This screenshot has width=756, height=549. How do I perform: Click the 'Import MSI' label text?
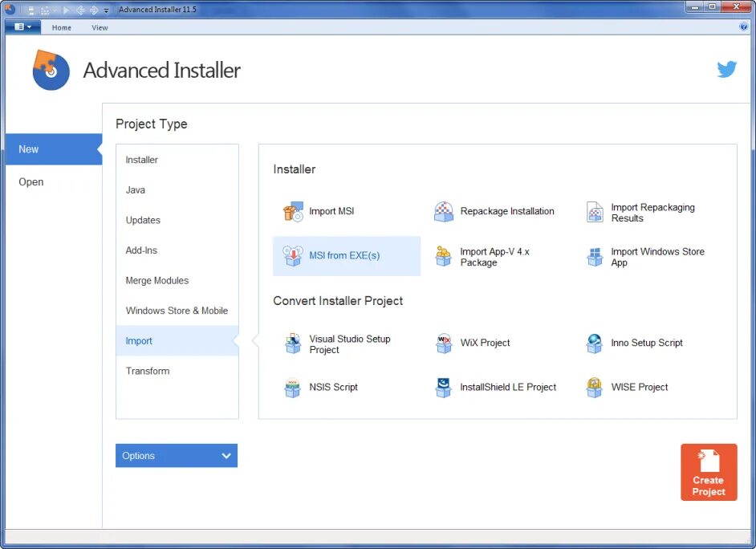[331, 211]
